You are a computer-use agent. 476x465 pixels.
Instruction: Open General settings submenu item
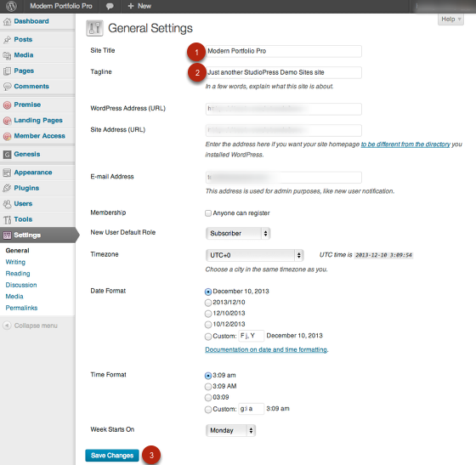[17, 251]
